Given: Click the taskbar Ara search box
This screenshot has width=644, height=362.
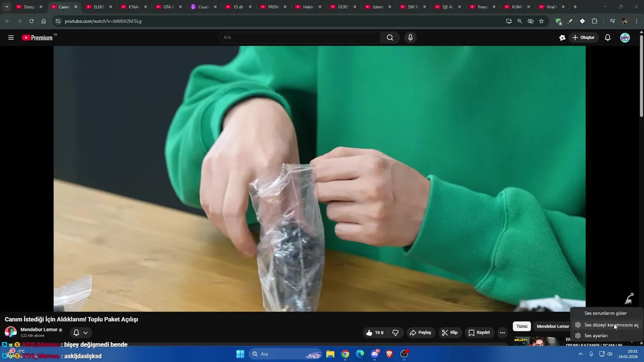Looking at the screenshot, I should pos(286,354).
